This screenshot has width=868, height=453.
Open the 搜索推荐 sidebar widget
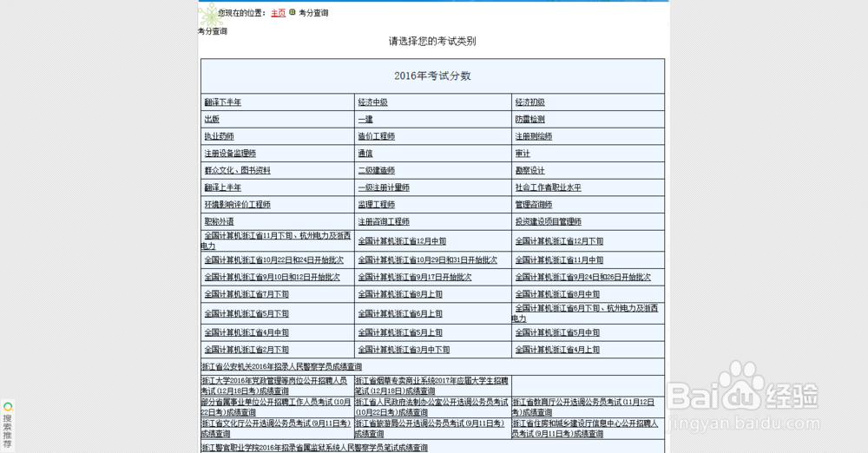point(7,425)
